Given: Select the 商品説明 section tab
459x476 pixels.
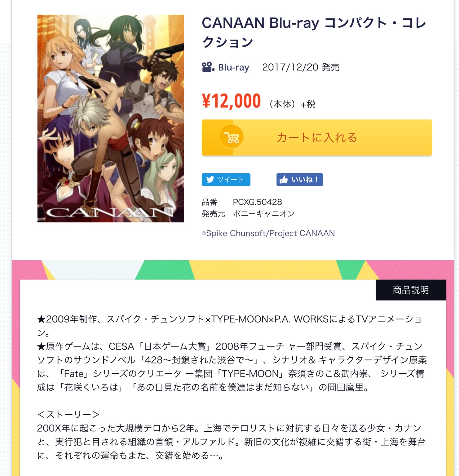Looking at the screenshot, I should tap(411, 290).
